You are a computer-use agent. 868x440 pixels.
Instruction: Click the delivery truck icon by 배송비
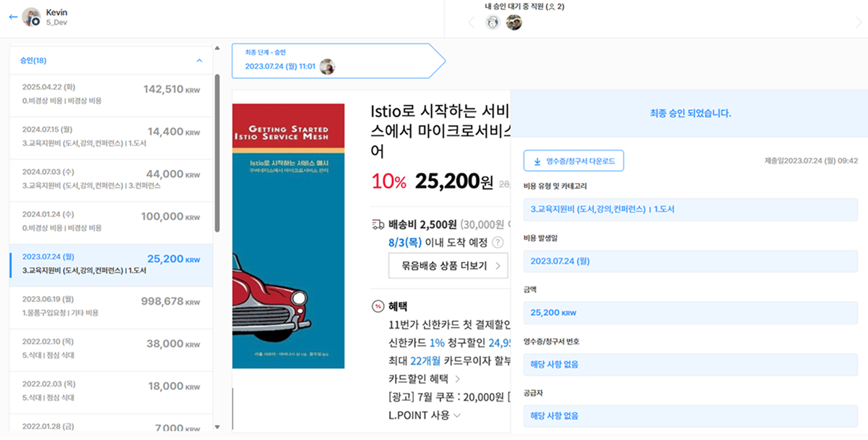(x=378, y=224)
